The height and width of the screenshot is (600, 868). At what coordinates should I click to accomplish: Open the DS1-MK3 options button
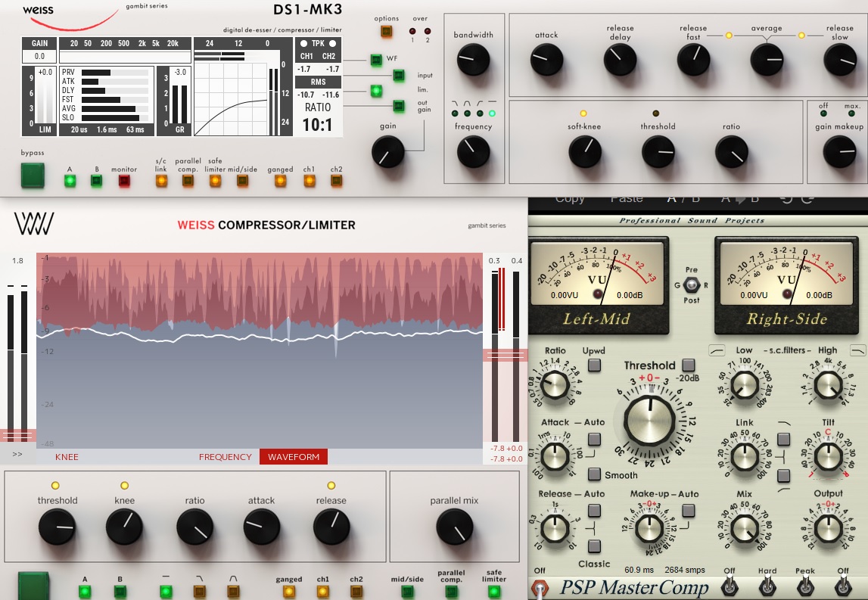pos(387,32)
